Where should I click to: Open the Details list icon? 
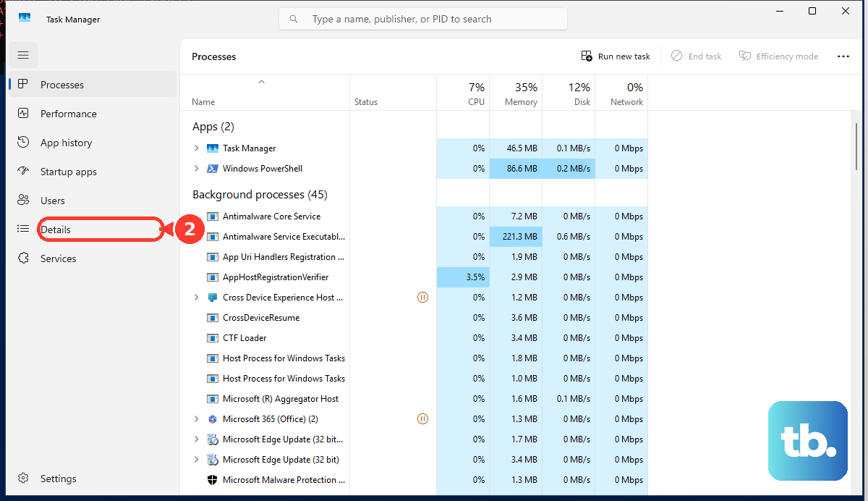[23, 230]
